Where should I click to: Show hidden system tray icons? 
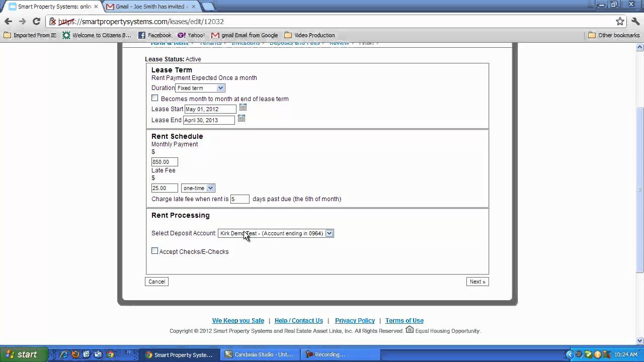tap(570, 354)
